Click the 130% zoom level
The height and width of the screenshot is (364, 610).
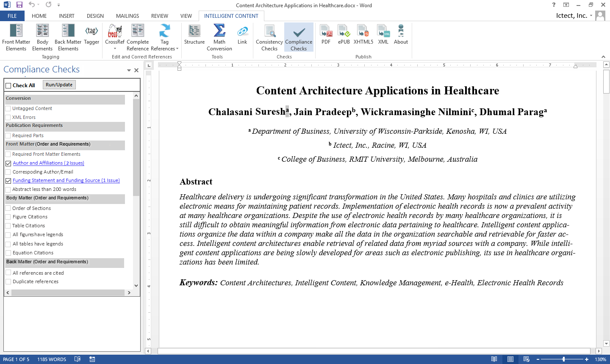pos(600,359)
